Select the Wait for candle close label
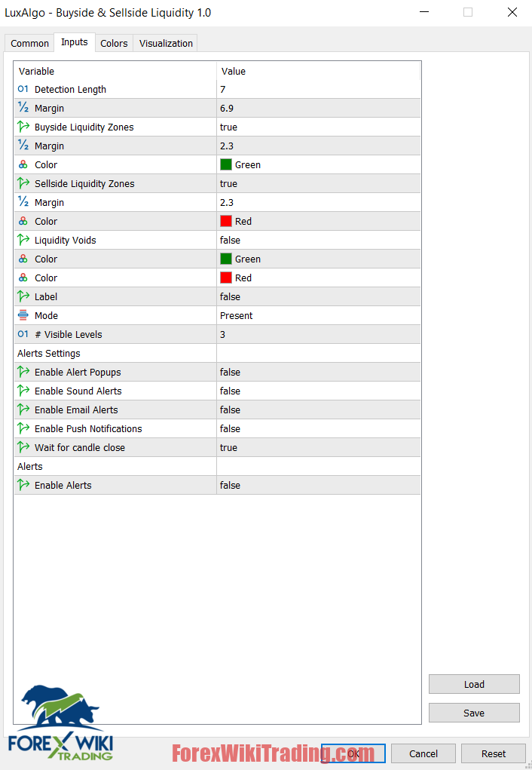The width and height of the screenshot is (532, 770). point(80,447)
